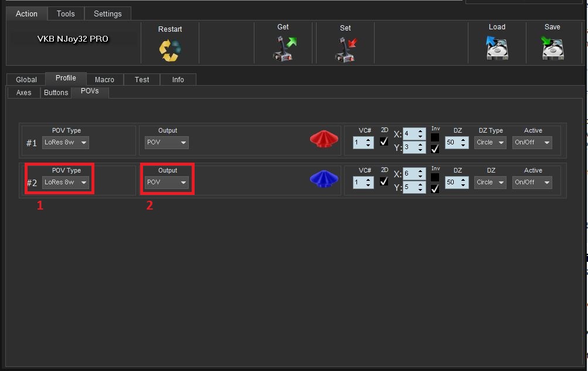Open the Tools menu tab
The height and width of the screenshot is (371, 588).
coord(66,14)
